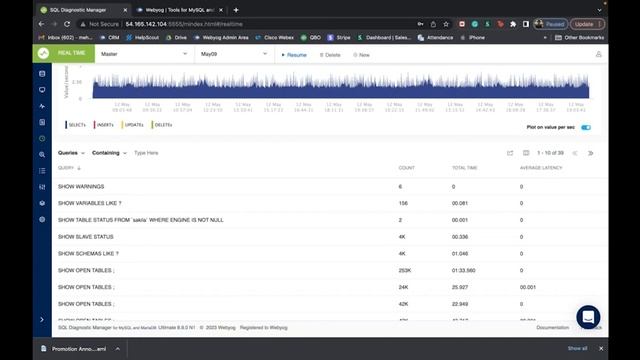640x360 pixels.
Task: Expand the bookmarks overflow arrow
Action: click(545, 38)
